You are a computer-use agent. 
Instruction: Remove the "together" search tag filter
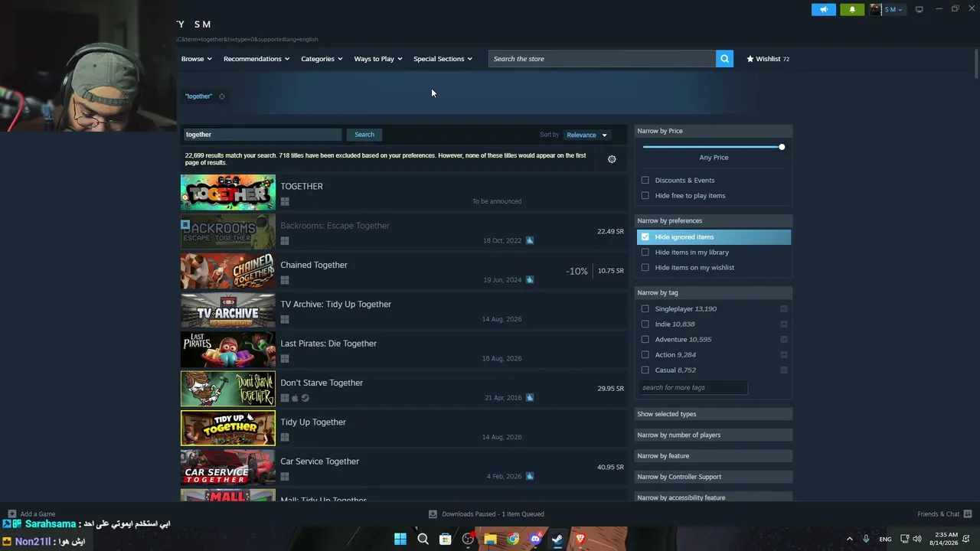[x=221, y=96]
